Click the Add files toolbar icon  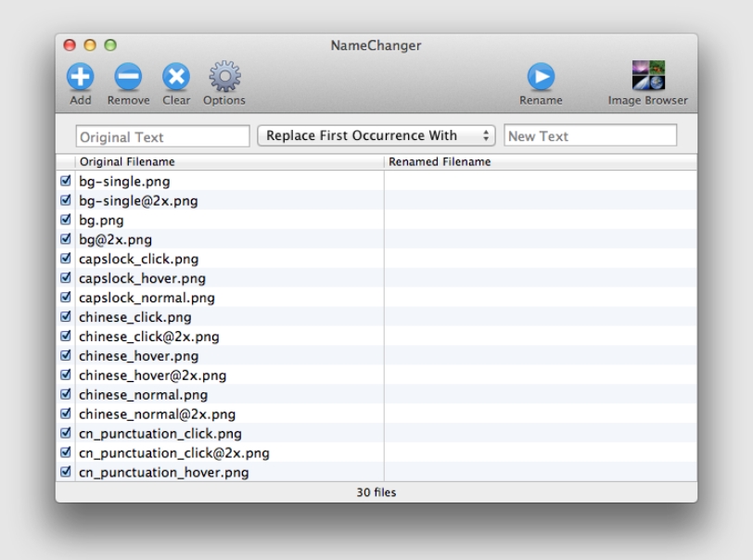tap(80, 77)
